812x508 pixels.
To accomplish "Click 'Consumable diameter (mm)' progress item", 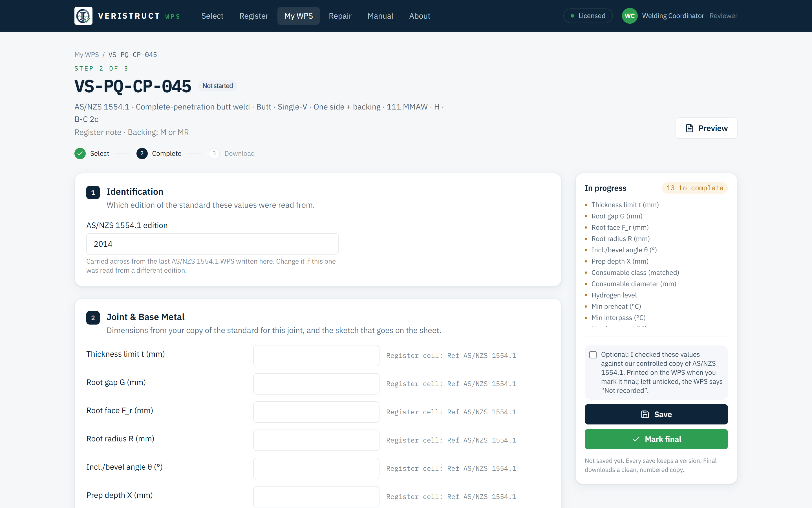I will click(x=634, y=284).
